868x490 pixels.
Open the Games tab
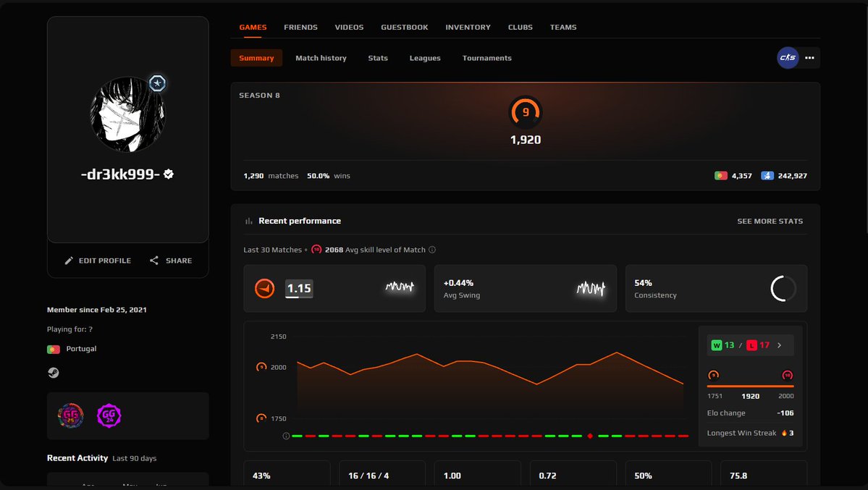tap(253, 27)
